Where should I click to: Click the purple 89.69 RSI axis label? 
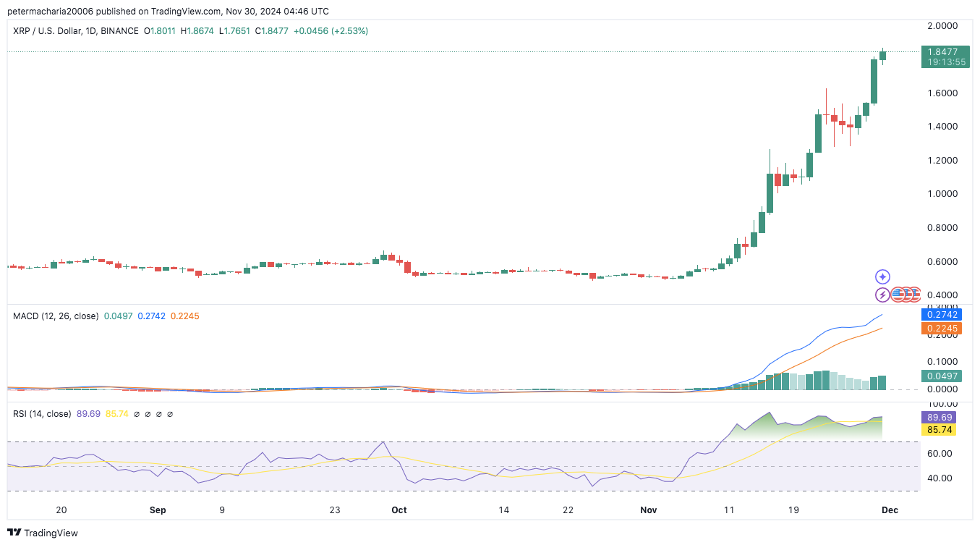(x=939, y=418)
